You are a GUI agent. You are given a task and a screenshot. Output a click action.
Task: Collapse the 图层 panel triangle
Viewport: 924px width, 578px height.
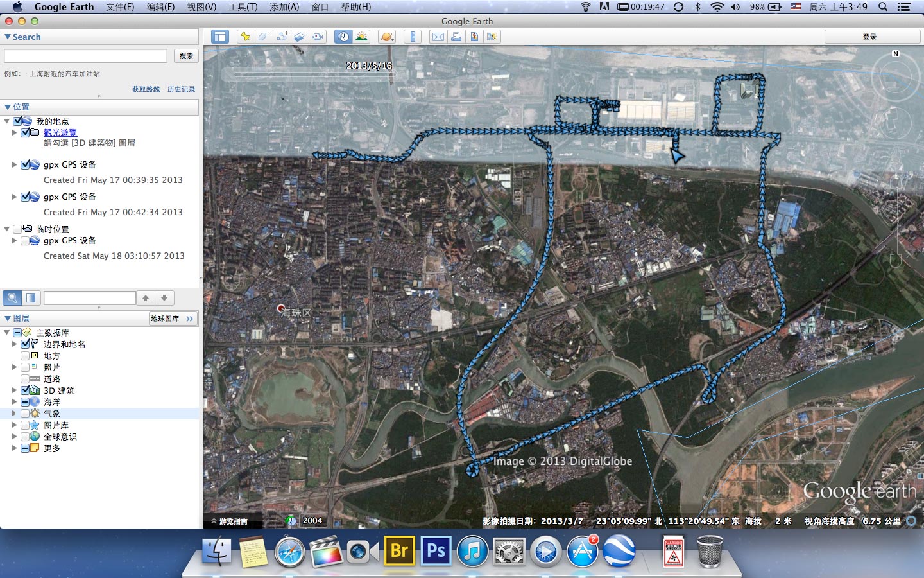[x=7, y=319]
